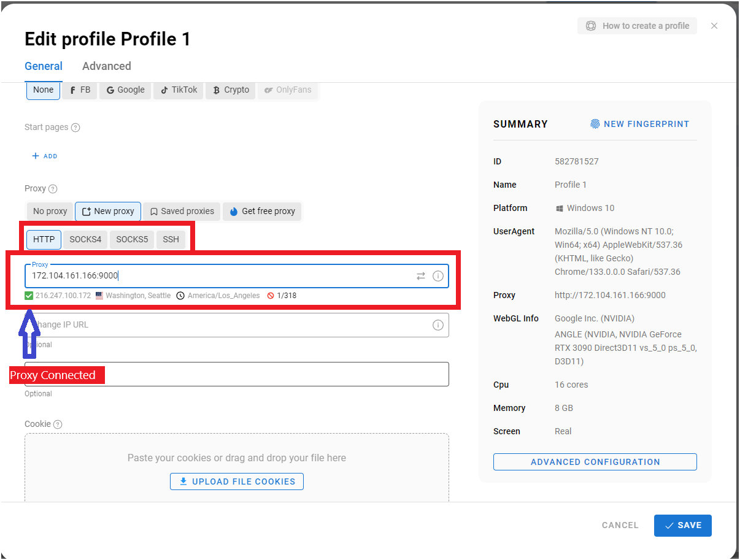740x560 pixels.
Task: Select the SOCKS5 proxy type
Action: (x=131, y=239)
